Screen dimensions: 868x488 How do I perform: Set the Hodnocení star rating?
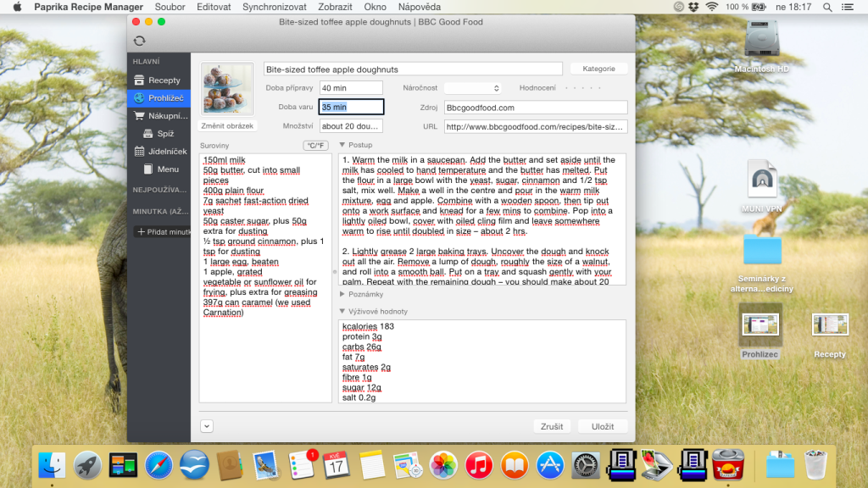[x=583, y=88]
